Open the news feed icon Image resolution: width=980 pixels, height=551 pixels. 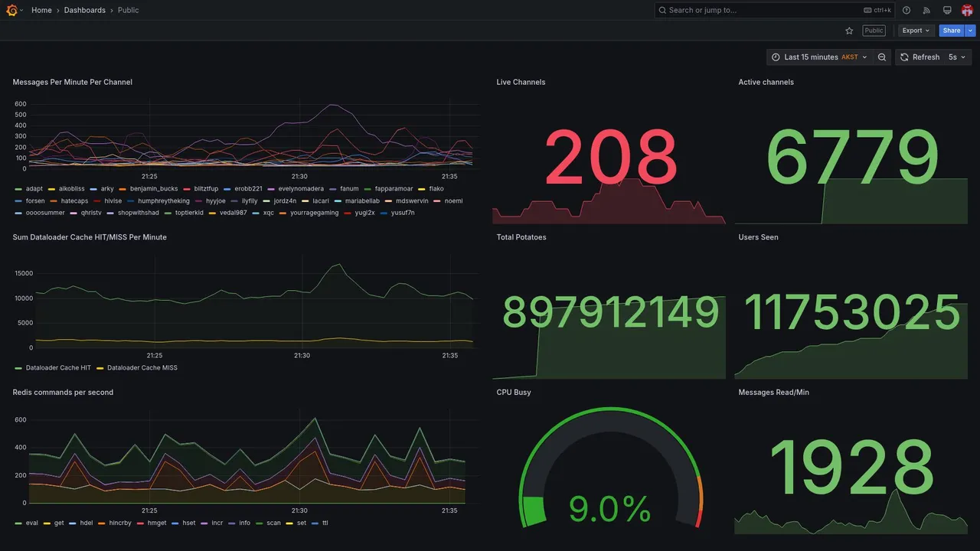click(x=926, y=10)
